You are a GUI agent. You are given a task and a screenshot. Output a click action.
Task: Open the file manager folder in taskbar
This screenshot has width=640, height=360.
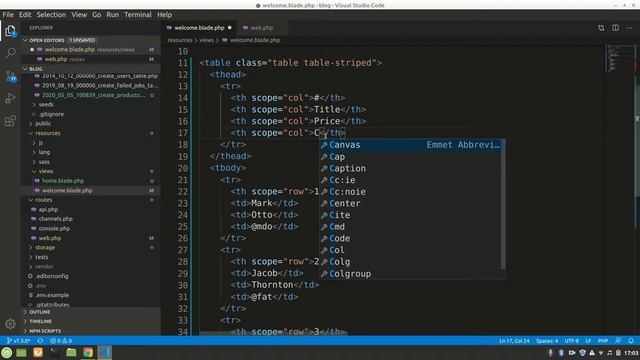71,353
